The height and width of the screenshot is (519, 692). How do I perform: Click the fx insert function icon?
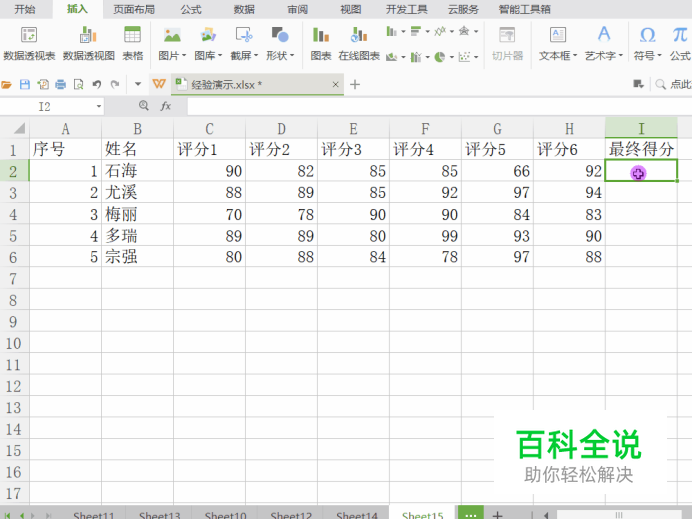click(165, 106)
